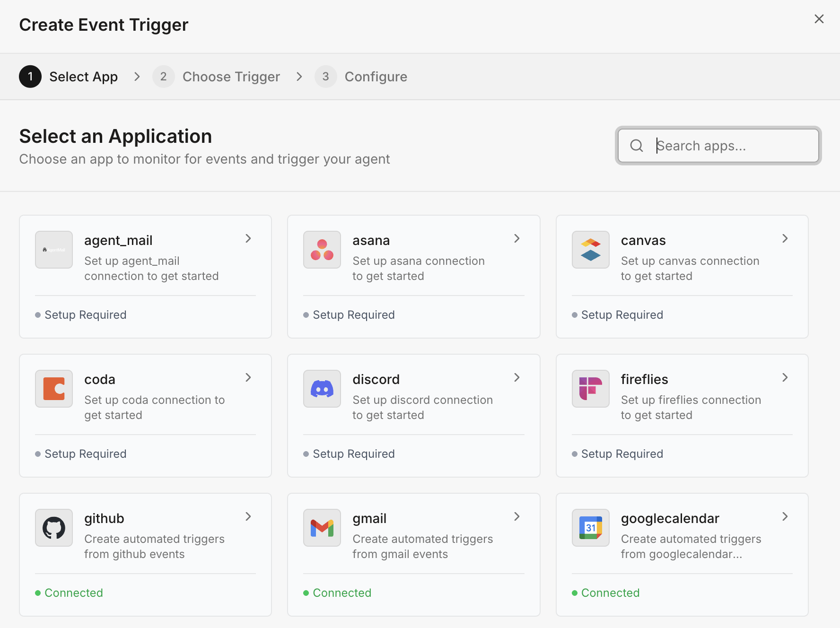This screenshot has height=628, width=840.
Task: Click the googlecalendar 31 icon
Action: (591, 528)
